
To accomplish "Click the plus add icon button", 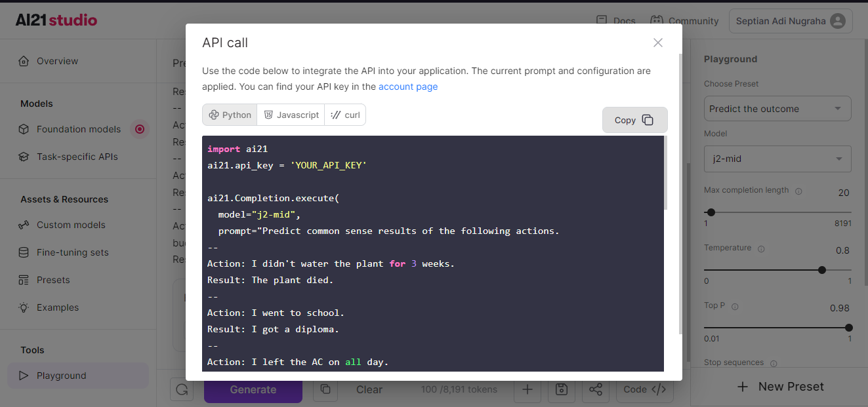I will 527,389.
